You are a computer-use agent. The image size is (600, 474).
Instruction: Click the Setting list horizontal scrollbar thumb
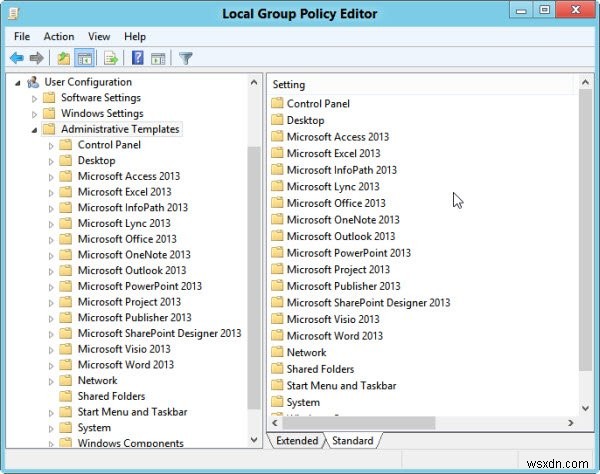(x=359, y=423)
